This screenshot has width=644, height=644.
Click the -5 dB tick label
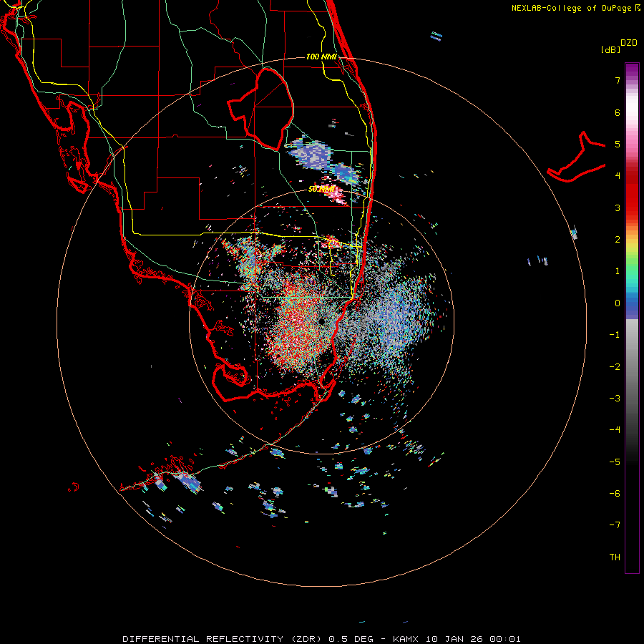pyautogui.click(x=615, y=462)
